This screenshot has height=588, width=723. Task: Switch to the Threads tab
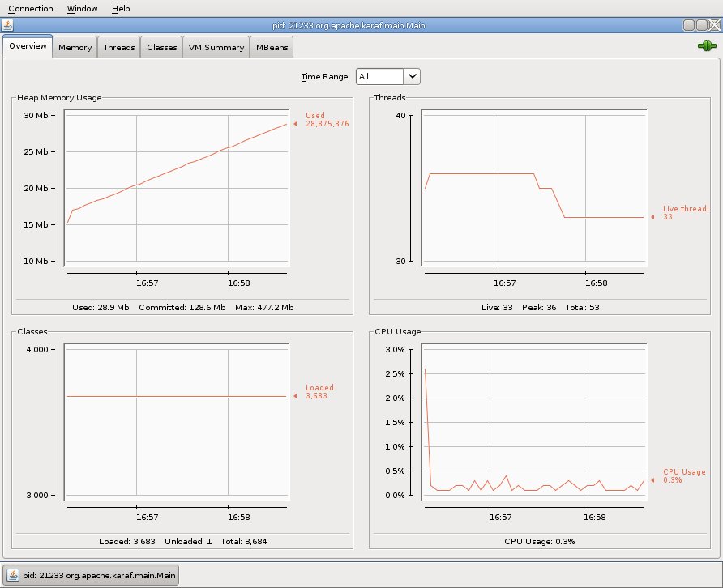point(119,48)
